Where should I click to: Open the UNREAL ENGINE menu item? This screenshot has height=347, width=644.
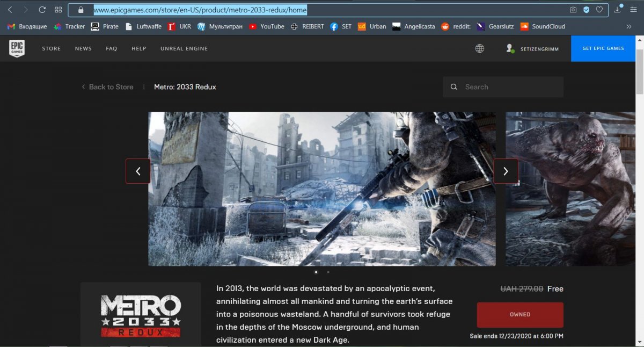[x=184, y=49]
